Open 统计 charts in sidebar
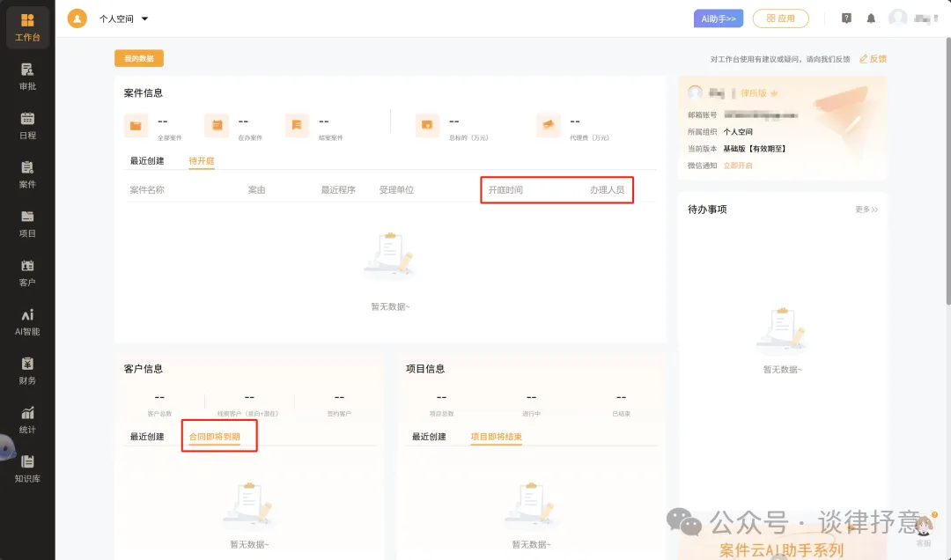This screenshot has height=560, width=951. click(x=27, y=420)
